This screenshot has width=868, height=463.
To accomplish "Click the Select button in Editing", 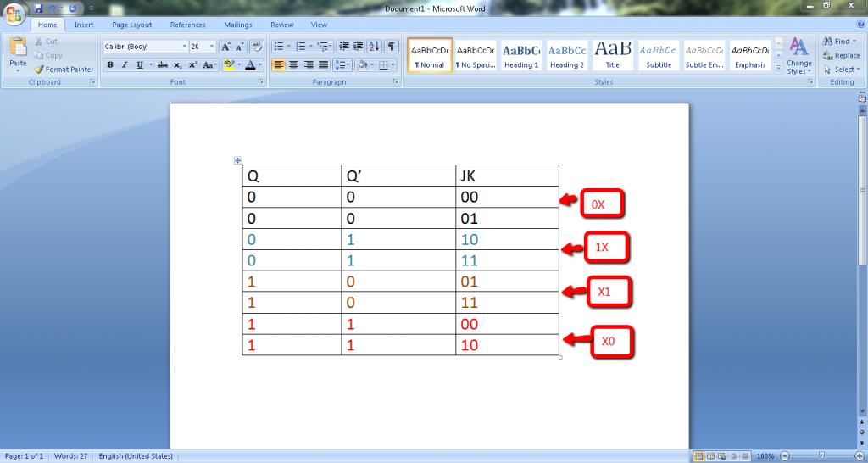I will 840,70.
